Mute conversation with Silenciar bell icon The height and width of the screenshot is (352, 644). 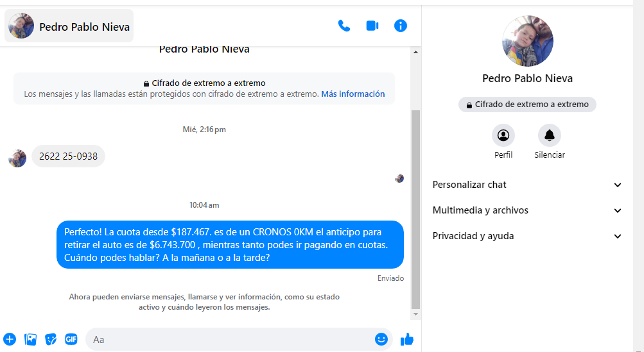(x=550, y=135)
